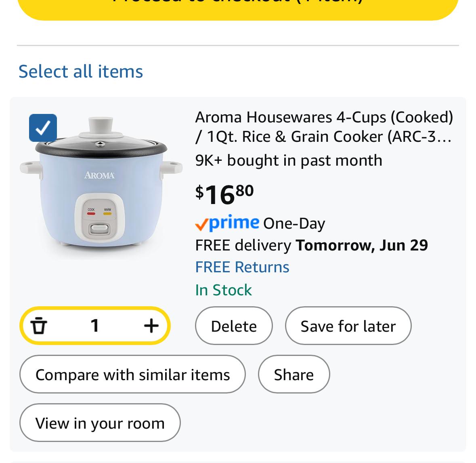Tap the Share button
This screenshot has width=476, height=463.
(294, 374)
